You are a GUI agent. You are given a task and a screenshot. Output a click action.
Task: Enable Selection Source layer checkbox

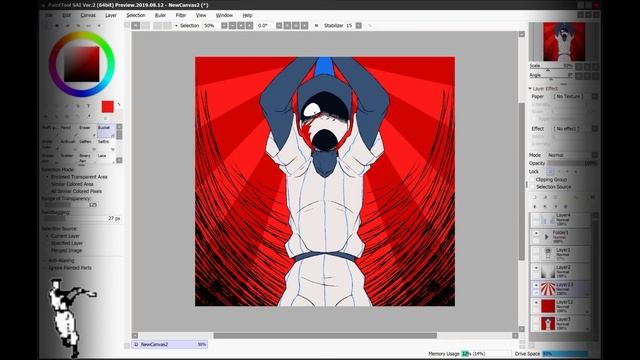click(533, 187)
